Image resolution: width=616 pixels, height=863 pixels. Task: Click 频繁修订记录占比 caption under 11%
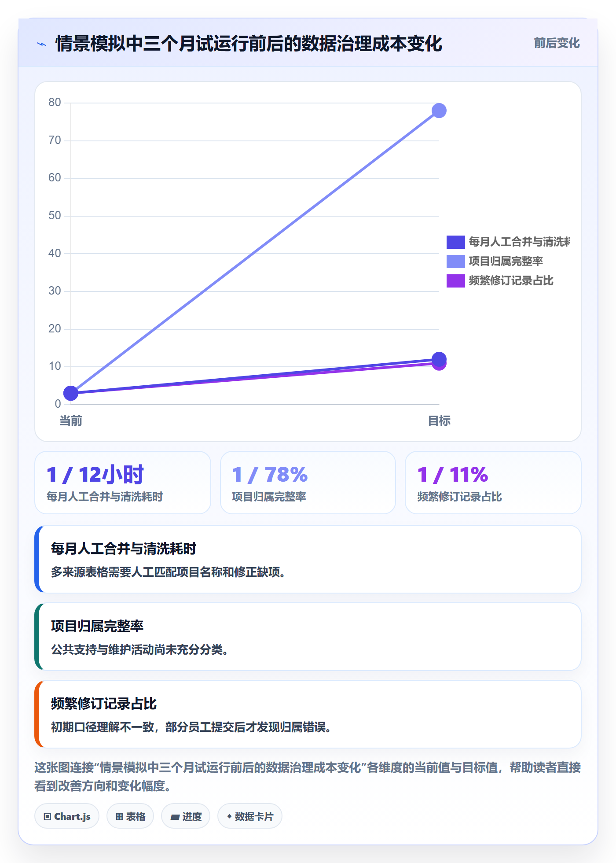[459, 497]
